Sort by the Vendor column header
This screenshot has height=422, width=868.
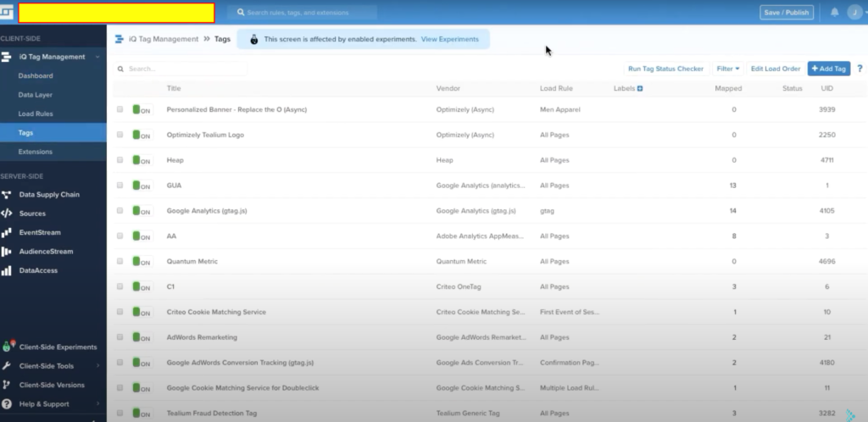[x=448, y=88]
